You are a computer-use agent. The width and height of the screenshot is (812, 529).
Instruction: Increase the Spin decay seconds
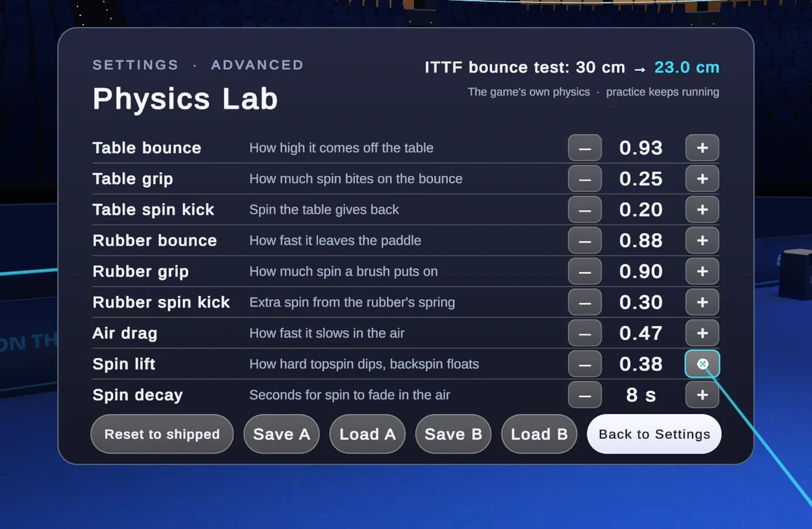[x=702, y=395]
